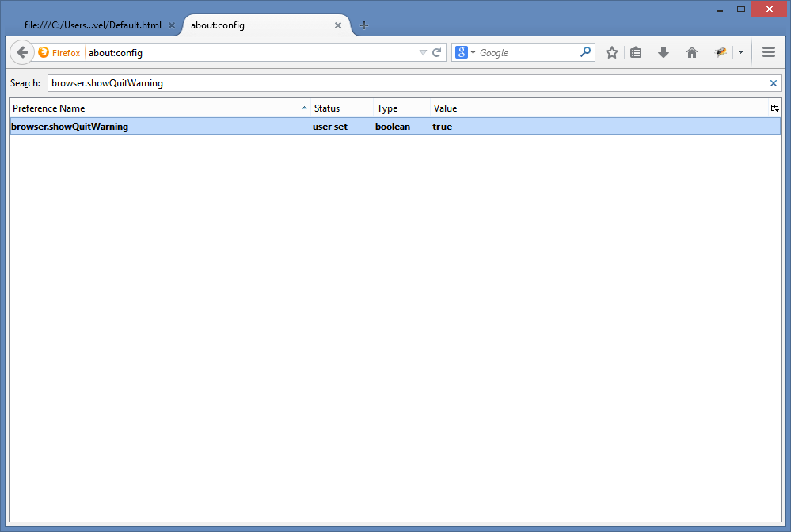Open the column picker at the list's top right
The width and height of the screenshot is (791, 532).
(x=774, y=108)
